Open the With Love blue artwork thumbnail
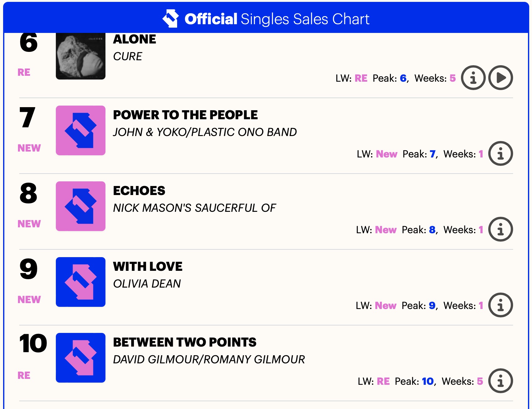Image resolution: width=532 pixels, height=409 pixels. point(81,282)
